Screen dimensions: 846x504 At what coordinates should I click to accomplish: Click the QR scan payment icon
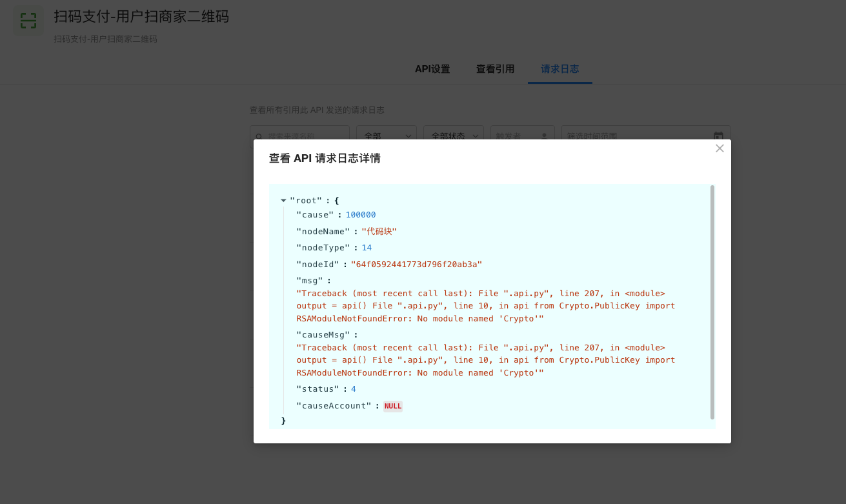(x=28, y=21)
